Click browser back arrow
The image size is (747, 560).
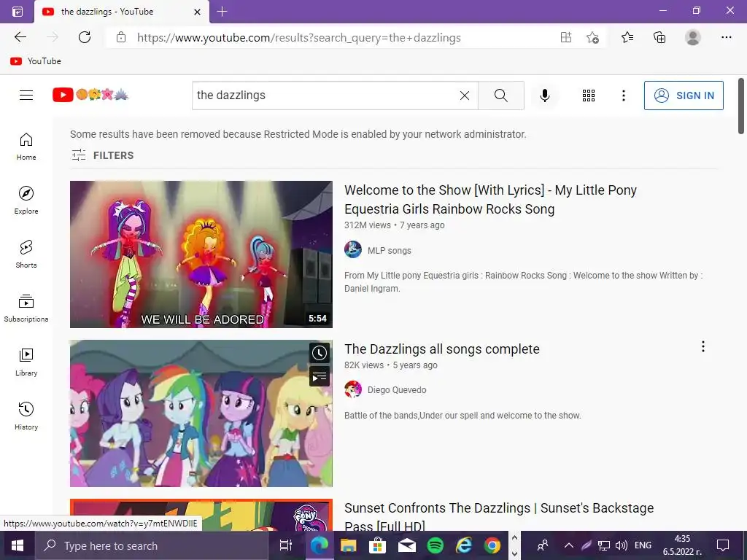[x=20, y=37]
